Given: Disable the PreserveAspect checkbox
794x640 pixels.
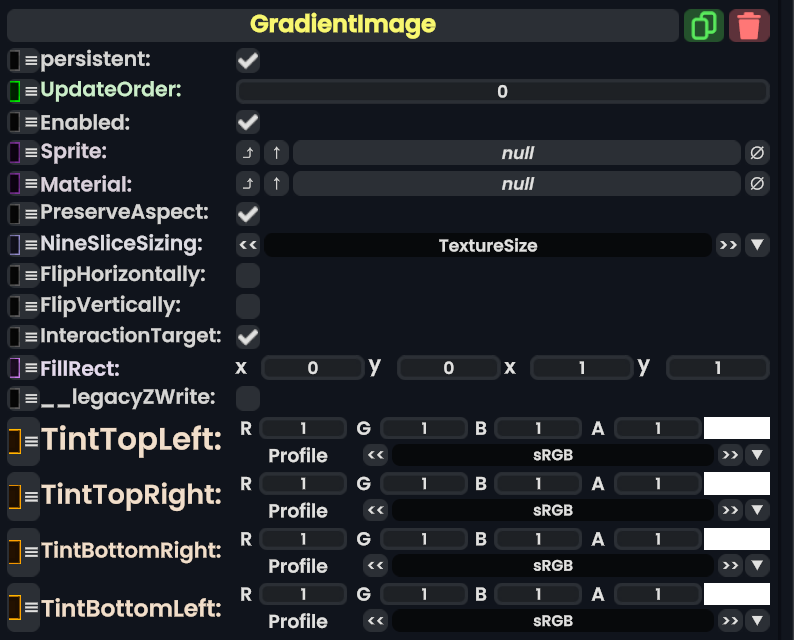Looking at the screenshot, I should 247,214.
